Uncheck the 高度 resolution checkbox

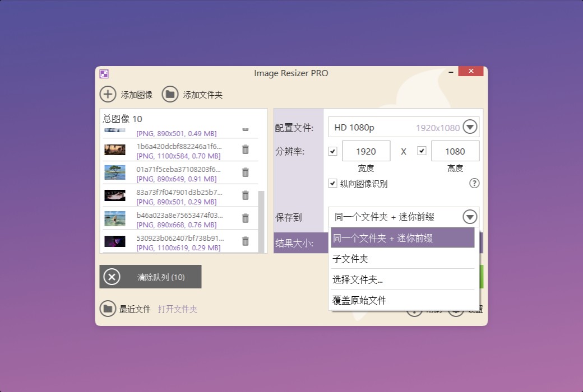click(x=422, y=151)
